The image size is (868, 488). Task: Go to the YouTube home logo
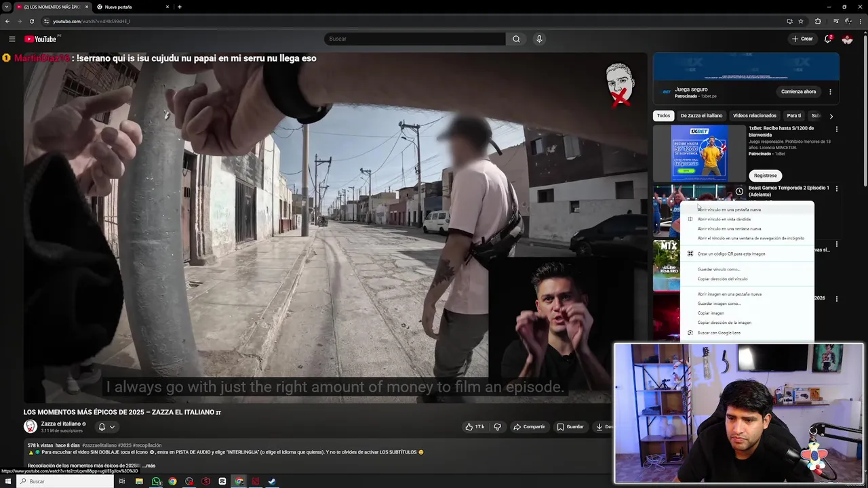42,39
